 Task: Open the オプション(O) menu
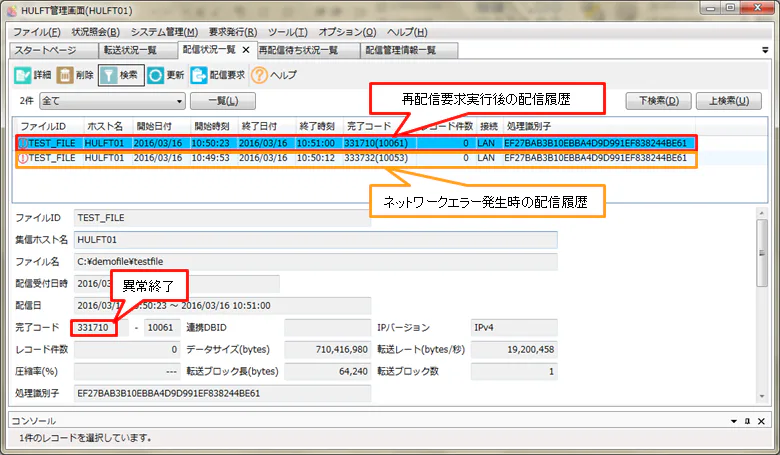(x=347, y=32)
